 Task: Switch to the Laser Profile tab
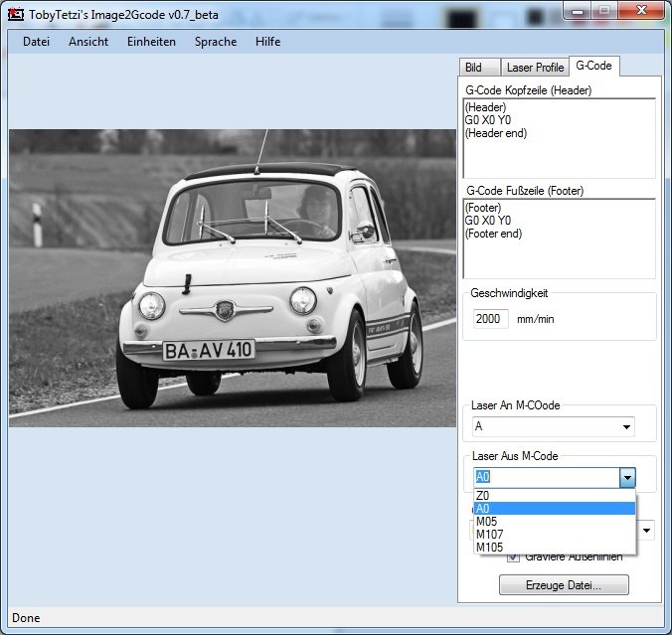[534, 68]
